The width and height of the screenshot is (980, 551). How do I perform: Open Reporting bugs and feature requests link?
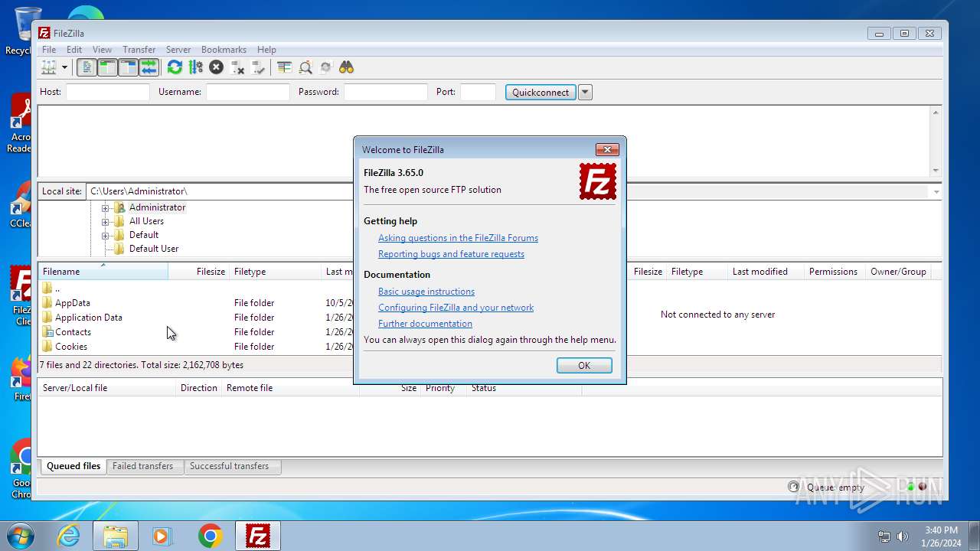tap(451, 254)
